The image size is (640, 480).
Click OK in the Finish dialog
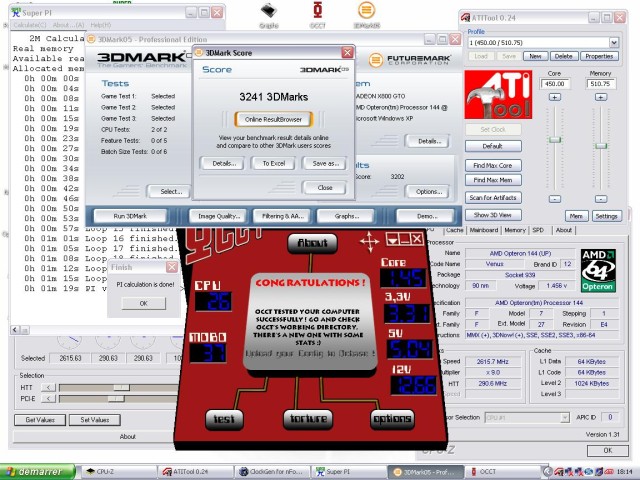pos(144,303)
